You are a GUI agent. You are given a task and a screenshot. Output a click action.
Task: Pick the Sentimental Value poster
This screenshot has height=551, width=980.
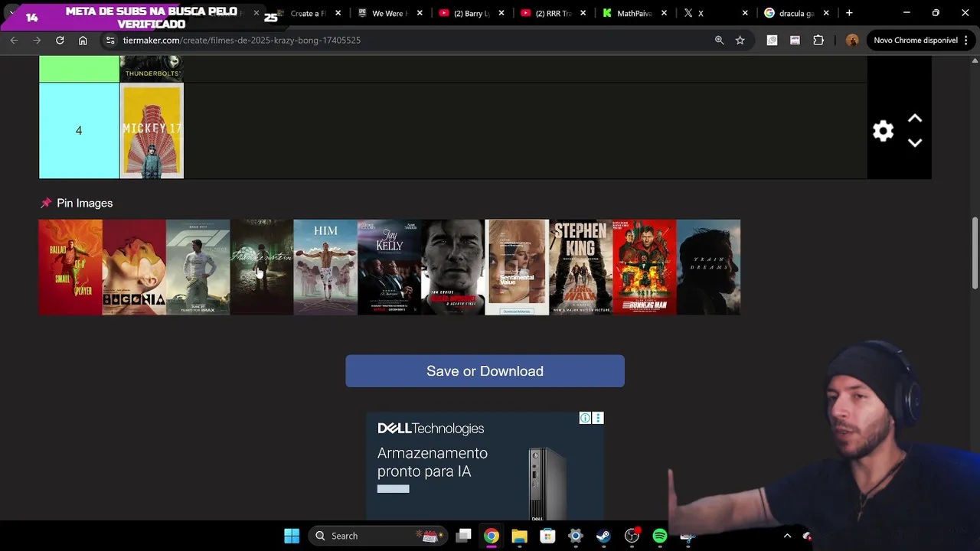pyautogui.click(x=517, y=267)
